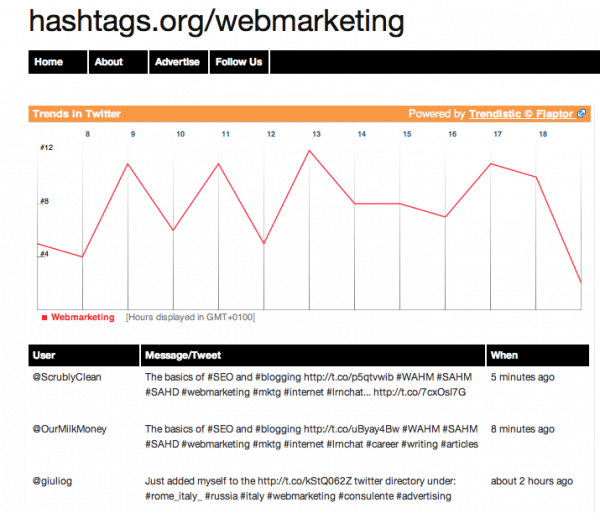Select the Follow Us menu item
This screenshot has height=513, width=600.
click(239, 62)
